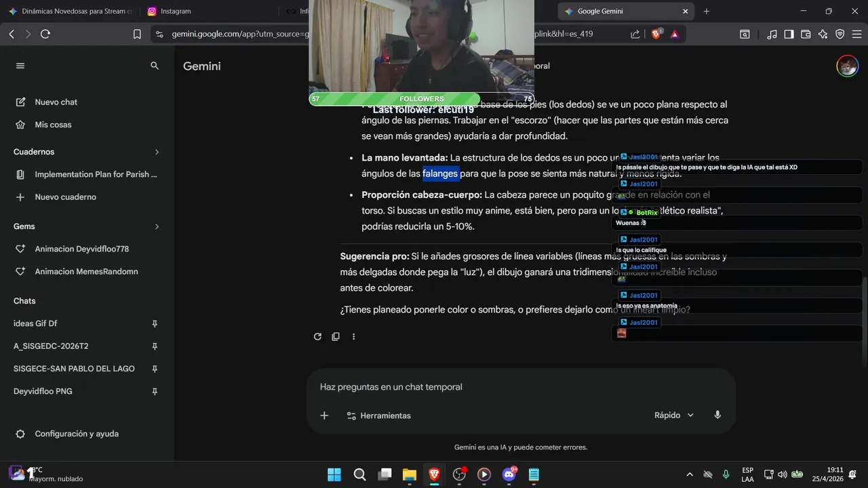Open more options below the response
This screenshot has width=868, height=488.
point(353,336)
